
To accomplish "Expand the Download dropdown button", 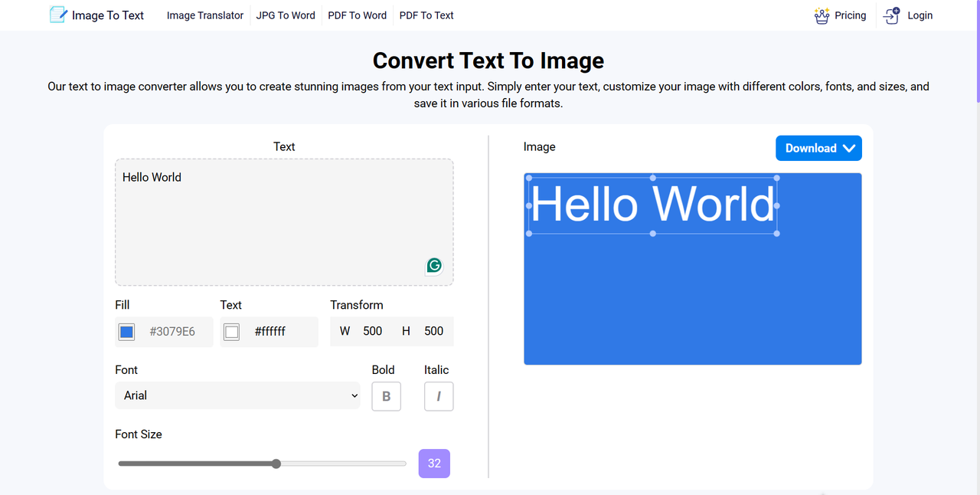I will [818, 148].
